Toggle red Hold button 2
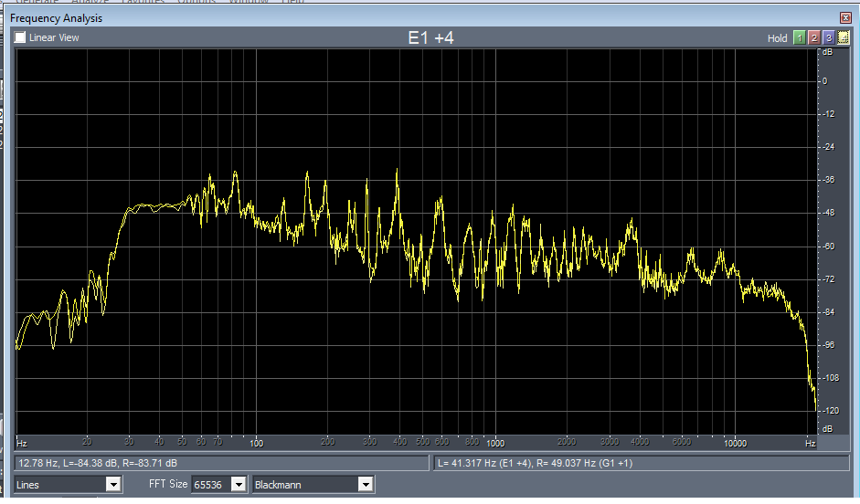This screenshot has height=504, width=860. point(814,37)
